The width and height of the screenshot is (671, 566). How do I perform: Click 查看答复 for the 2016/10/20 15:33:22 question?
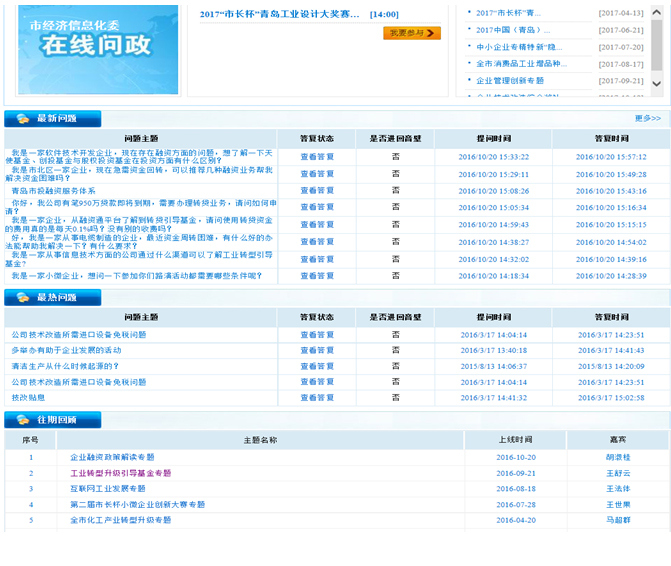click(x=317, y=157)
